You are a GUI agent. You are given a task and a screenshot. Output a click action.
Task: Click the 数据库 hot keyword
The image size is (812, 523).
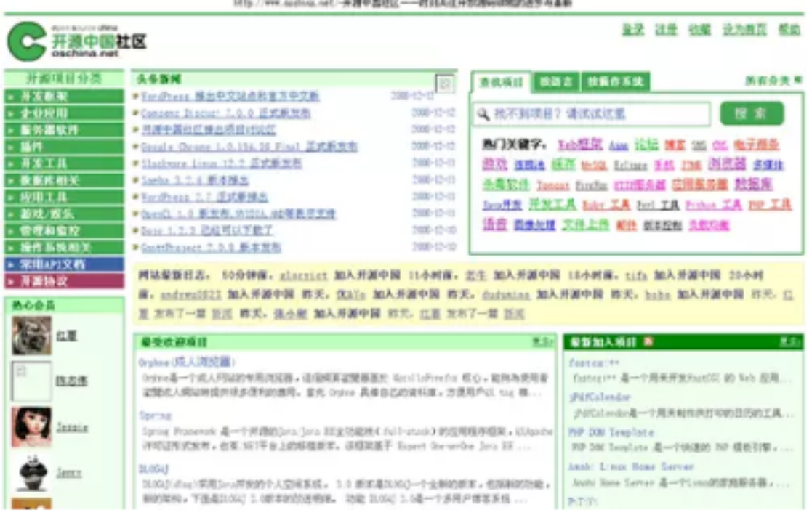pyautogui.click(x=754, y=185)
